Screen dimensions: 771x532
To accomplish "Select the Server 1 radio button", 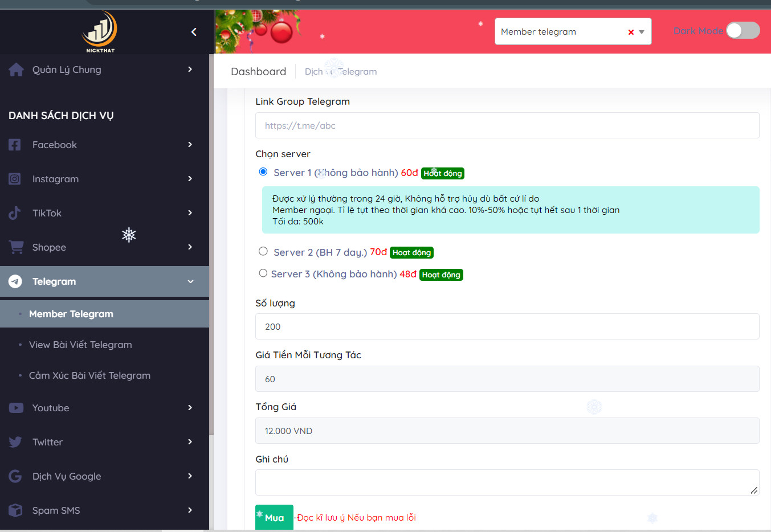I will [263, 171].
